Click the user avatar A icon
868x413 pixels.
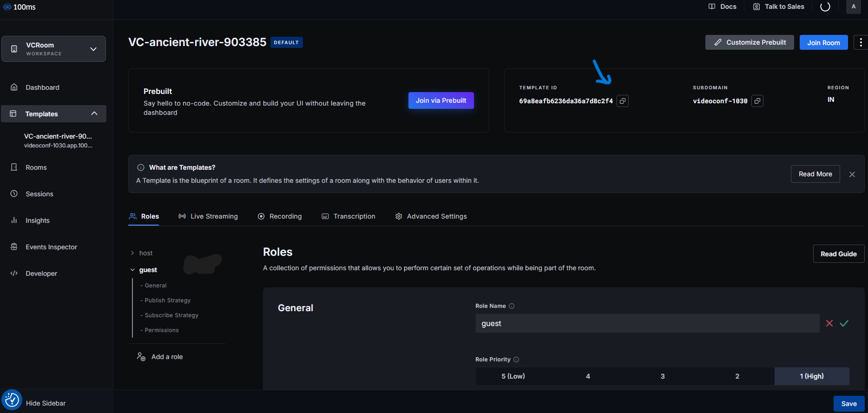853,7
